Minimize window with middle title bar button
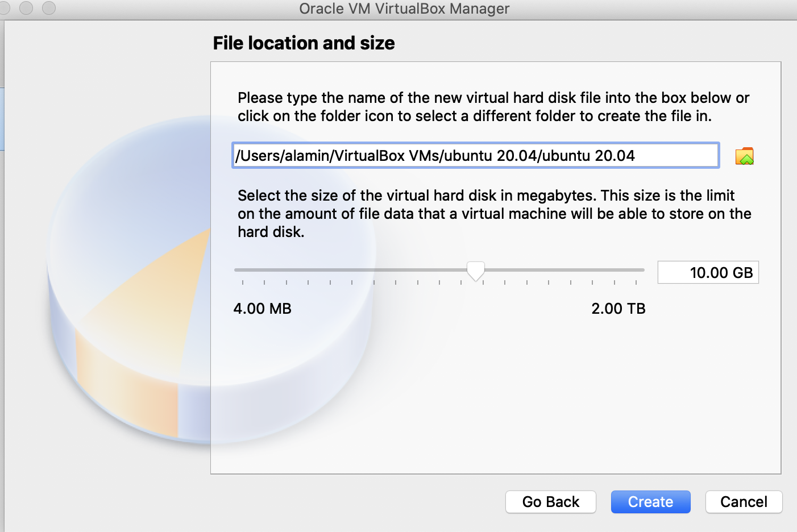The width and height of the screenshot is (797, 532). [26, 7]
